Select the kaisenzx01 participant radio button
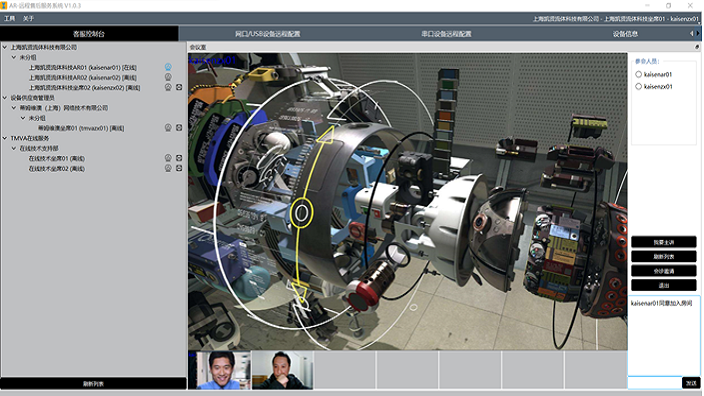 pos(638,86)
